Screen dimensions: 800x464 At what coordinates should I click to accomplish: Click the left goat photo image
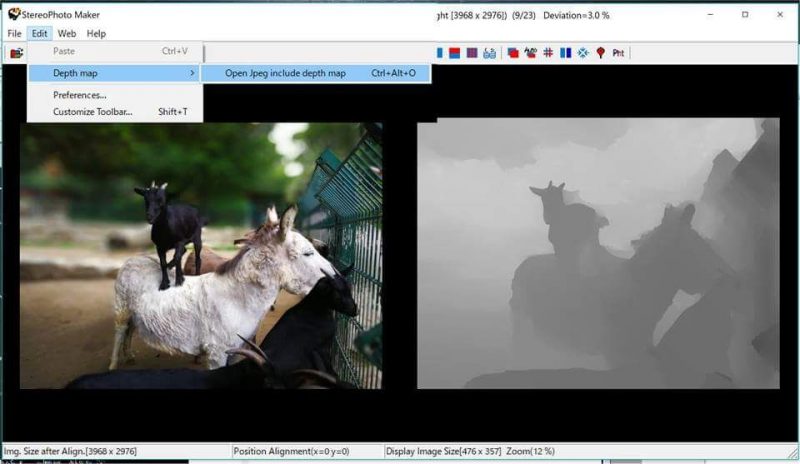(200, 255)
